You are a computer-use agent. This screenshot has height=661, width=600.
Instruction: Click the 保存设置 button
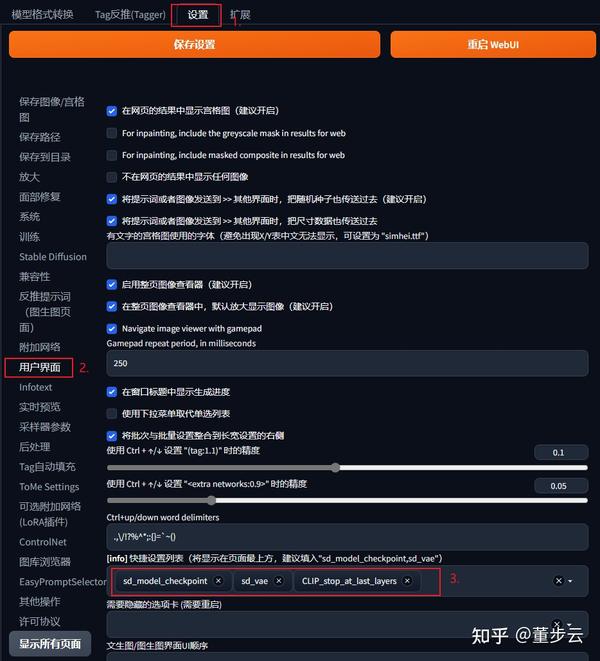(194, 44)
